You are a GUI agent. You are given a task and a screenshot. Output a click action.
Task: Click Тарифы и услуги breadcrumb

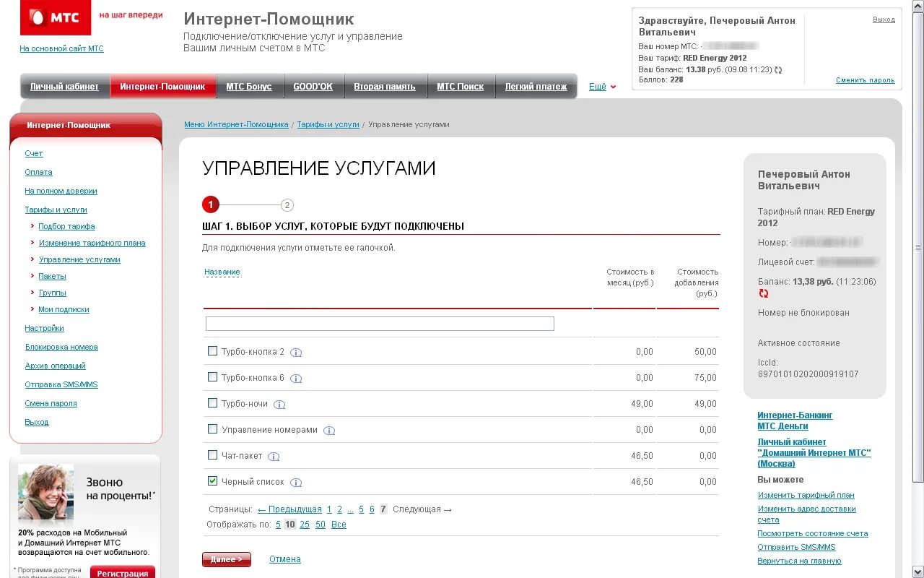(328, 124)
